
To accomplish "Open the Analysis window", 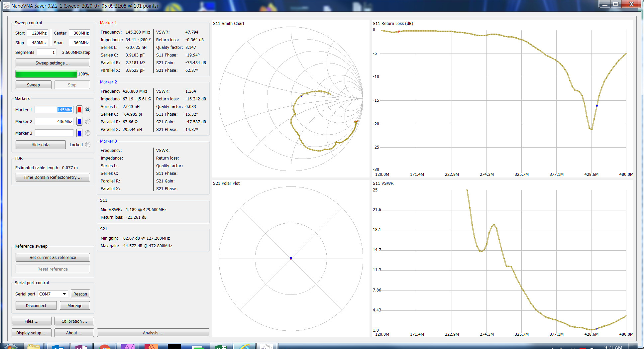I will pos(153,333).
